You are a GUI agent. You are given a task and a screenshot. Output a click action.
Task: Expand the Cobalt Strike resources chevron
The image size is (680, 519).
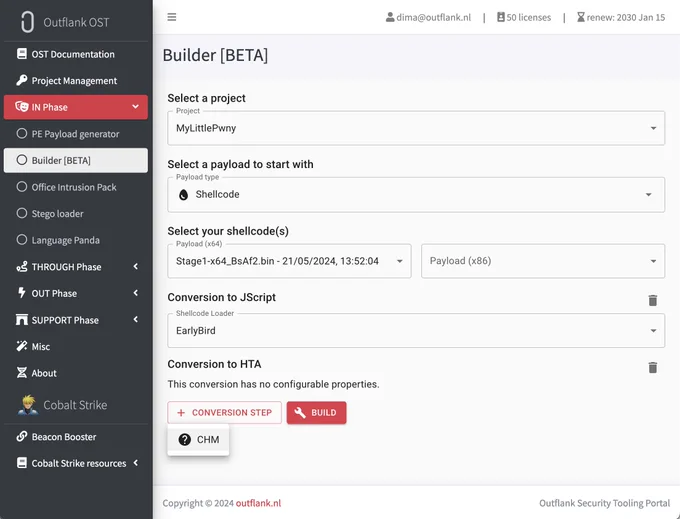136,463
